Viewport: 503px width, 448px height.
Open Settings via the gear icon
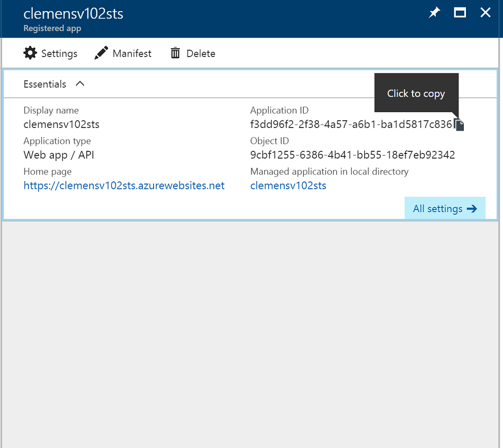point(30,53)
